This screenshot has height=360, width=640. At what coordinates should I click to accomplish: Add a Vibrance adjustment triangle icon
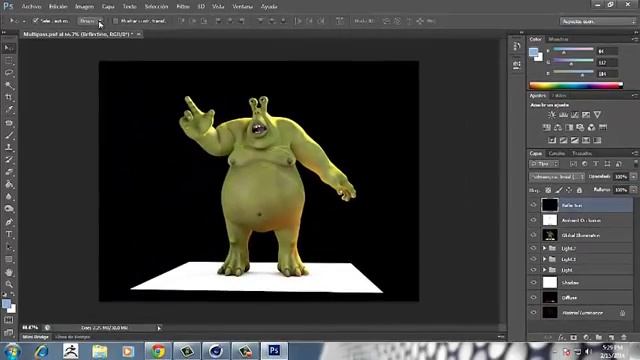point(598,115)
